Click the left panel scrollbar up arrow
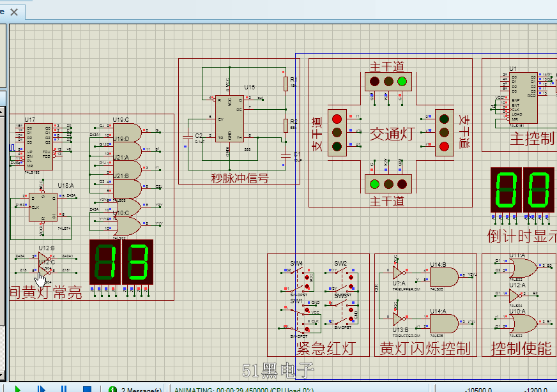This screenshot has height=392, width=557. (2, 112)
